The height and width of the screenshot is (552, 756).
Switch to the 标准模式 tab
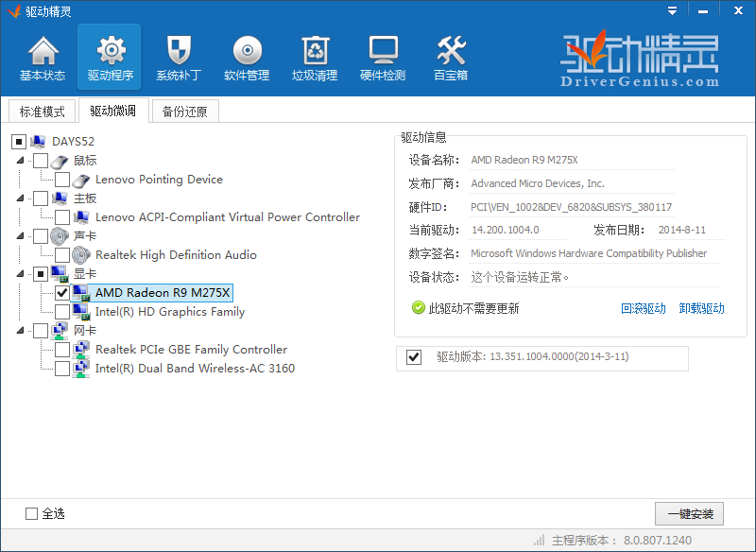[42, 112]
